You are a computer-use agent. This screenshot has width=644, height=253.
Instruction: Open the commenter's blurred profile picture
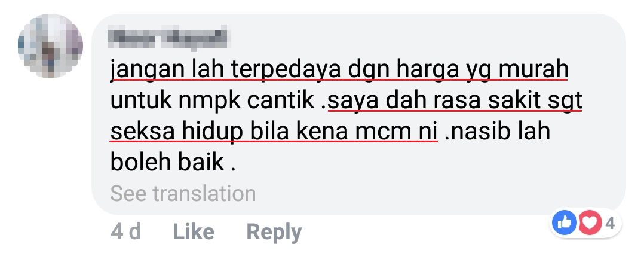point(50,45)
